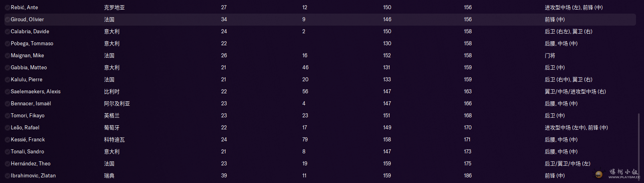
Task: Click the watermark logo at bottom right
Action: point(618,173)
